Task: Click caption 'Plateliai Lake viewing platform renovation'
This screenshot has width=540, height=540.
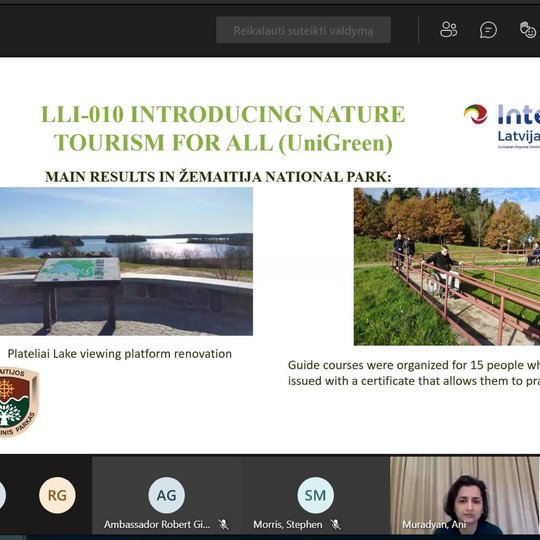Action: [120, 354]
